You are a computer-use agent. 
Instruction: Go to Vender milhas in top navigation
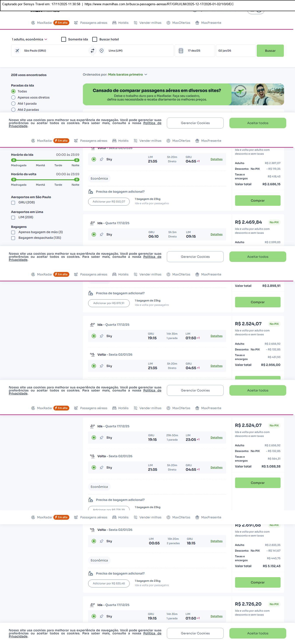(148, 23)
